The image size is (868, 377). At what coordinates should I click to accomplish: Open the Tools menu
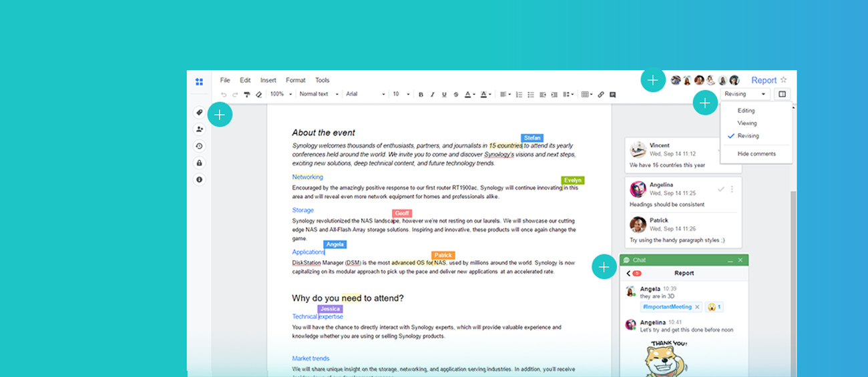(x=322, y=80)
